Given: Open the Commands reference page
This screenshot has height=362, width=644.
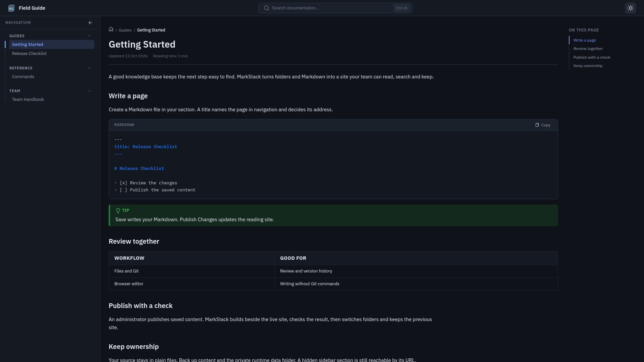Looking at the screenshot, I should [x=52, y=77].
